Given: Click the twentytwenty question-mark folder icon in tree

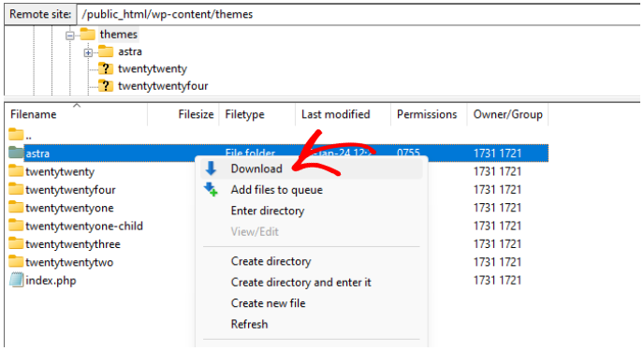Looking at the screenshot, I should click(x=106, y=68).
